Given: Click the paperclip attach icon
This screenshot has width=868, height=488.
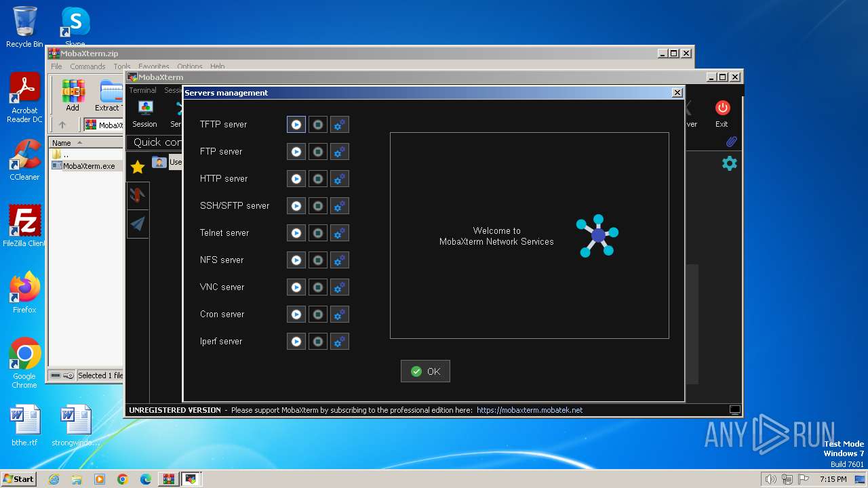Looking at the screenshot, I should pos(731,142).
